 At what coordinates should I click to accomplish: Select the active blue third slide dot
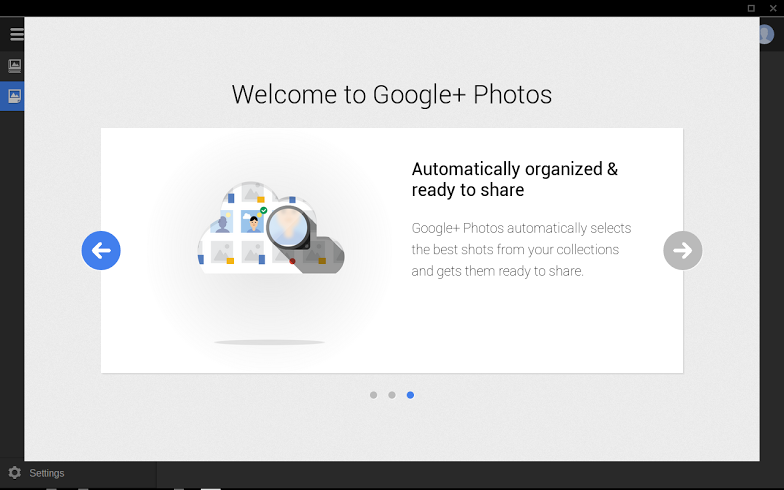point(410,395)
